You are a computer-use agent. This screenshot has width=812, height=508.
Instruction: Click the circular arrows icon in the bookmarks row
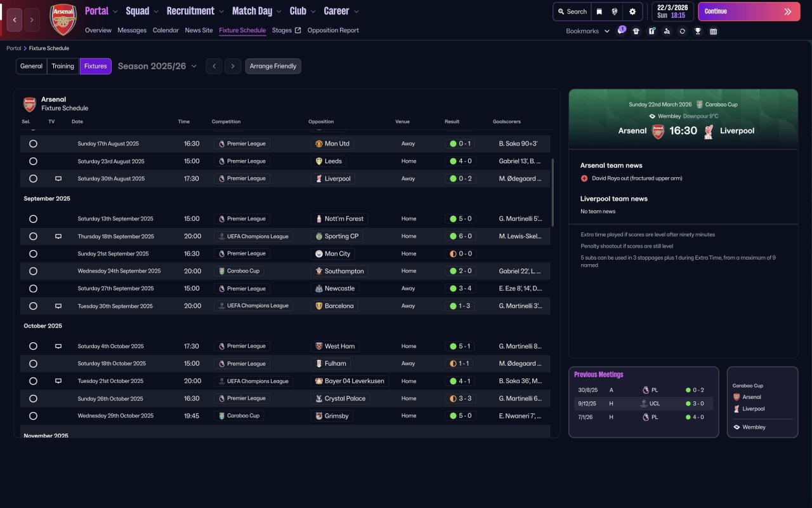click(682, 31)
